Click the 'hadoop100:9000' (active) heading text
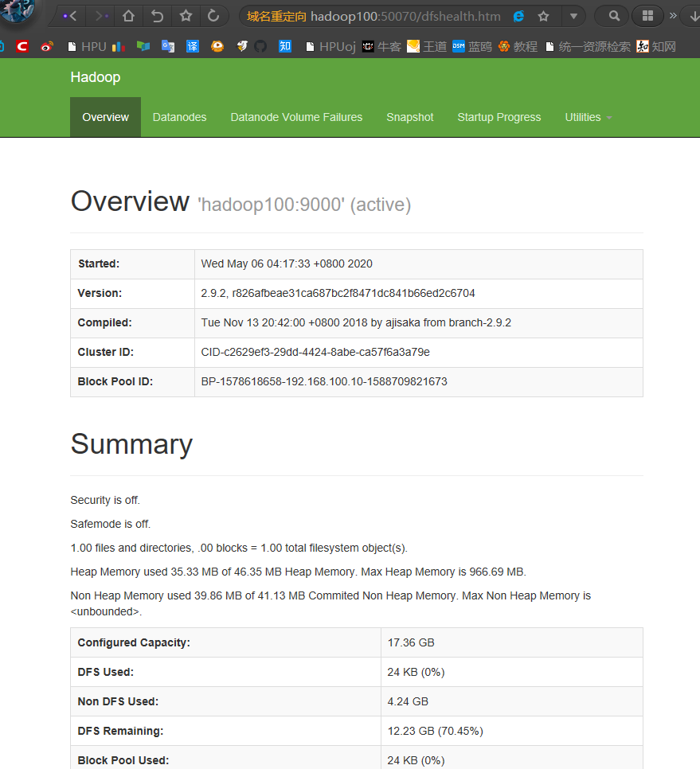700x769 pixels. point(304,205)
